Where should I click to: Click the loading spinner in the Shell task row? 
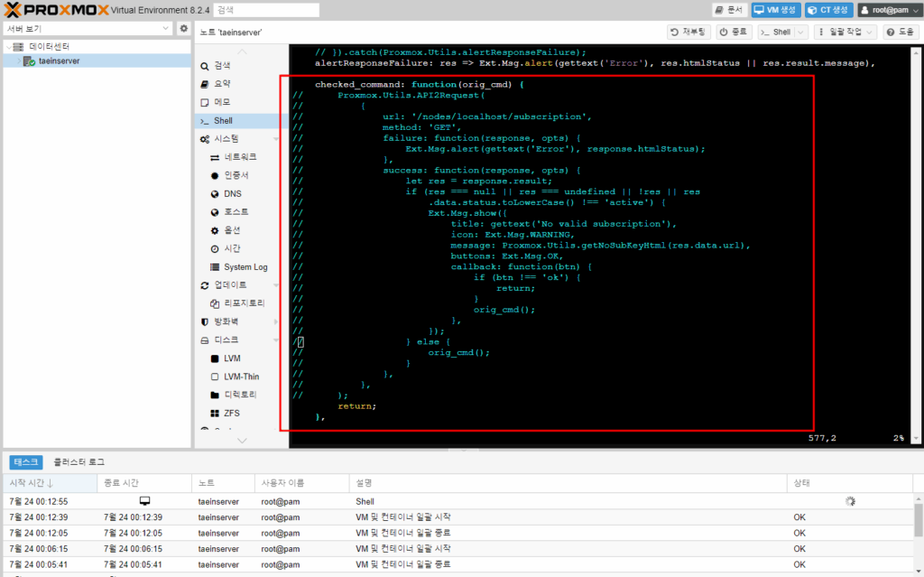pyautogui.click(x=850, y=501)
